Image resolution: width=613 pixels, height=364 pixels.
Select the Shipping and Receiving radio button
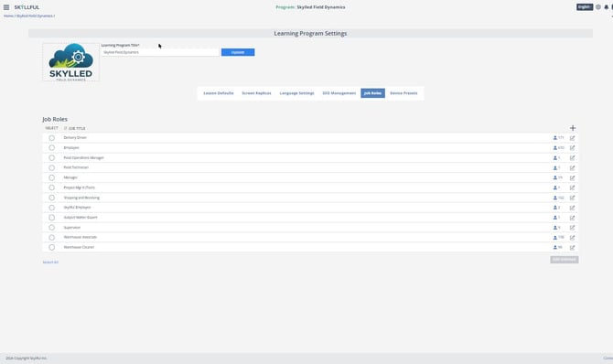point(51,198)
